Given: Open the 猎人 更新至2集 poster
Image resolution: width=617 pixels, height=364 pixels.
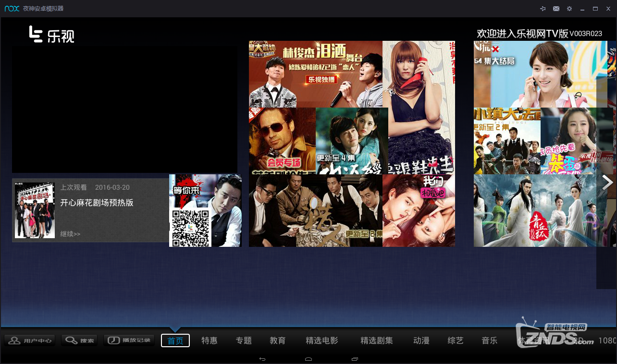Looking at the screenshot, I should [x=316, y=210].
